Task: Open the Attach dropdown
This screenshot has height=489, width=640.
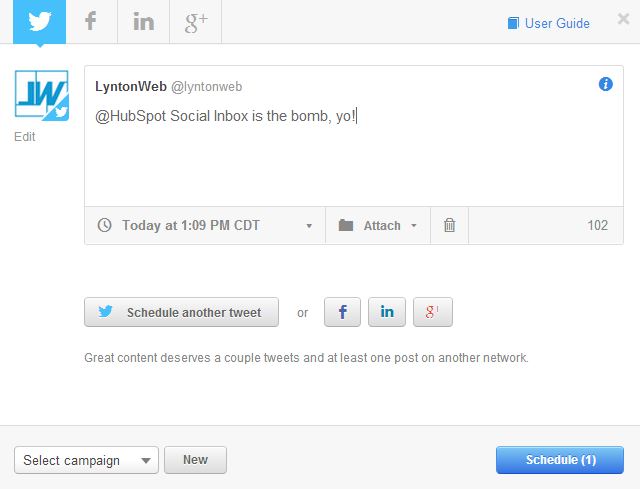Action: (378, 225)
